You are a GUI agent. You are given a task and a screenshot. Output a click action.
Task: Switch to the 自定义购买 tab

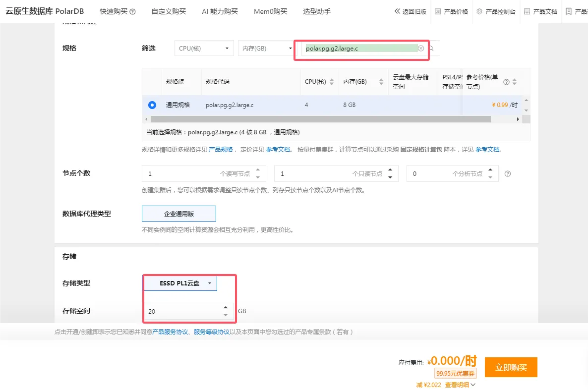(169, 11)
